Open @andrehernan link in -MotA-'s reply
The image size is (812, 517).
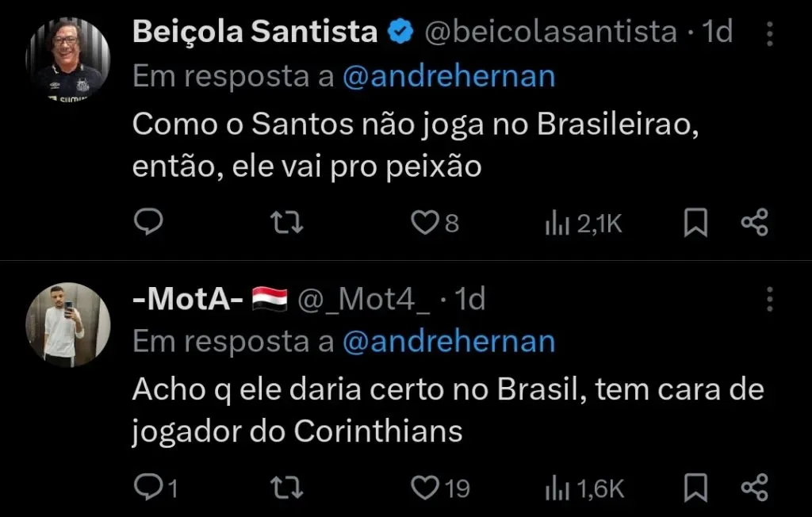(x=449, y=342)
